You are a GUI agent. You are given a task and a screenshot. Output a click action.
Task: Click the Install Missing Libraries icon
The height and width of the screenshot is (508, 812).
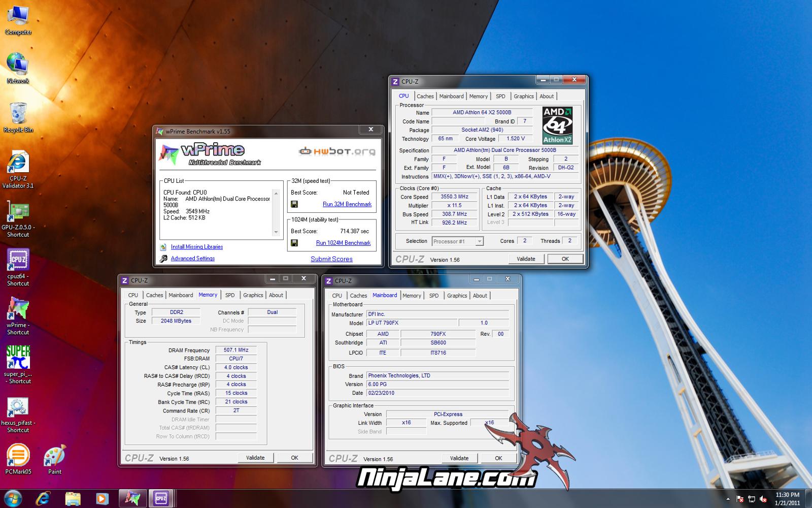[x=163, y=247]
